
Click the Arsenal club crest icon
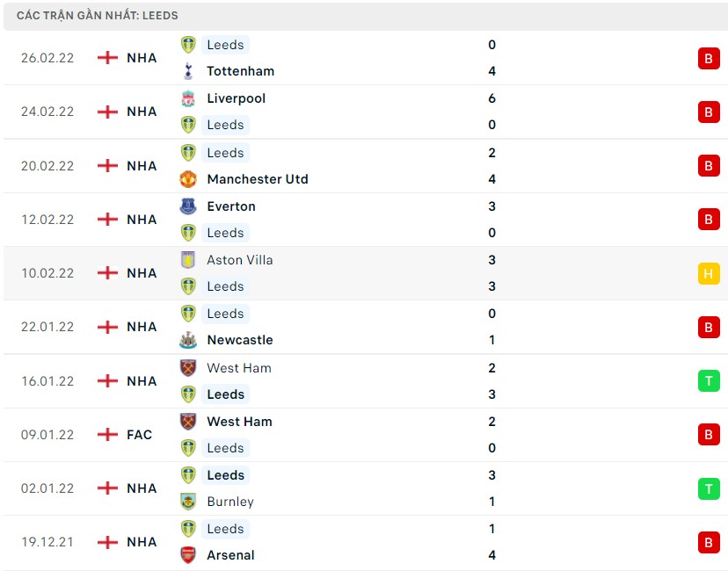pyautogui.click(x=188, y=555)
